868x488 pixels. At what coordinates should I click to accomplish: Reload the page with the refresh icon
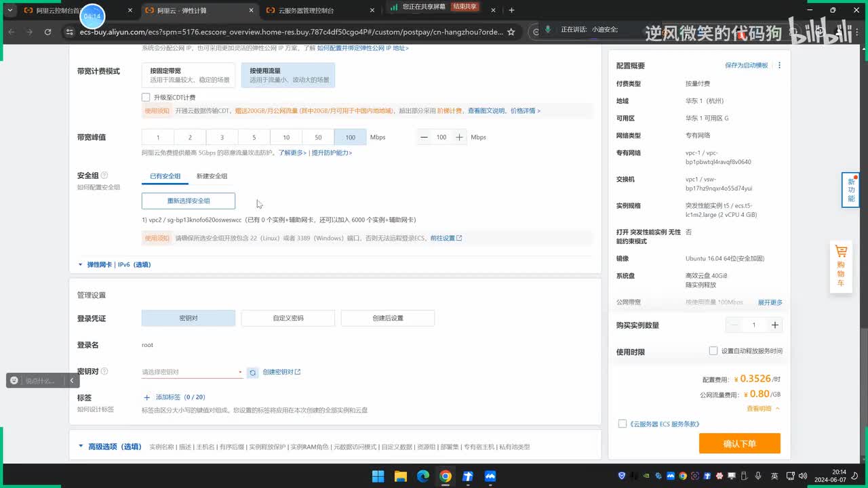coord(47,32)
